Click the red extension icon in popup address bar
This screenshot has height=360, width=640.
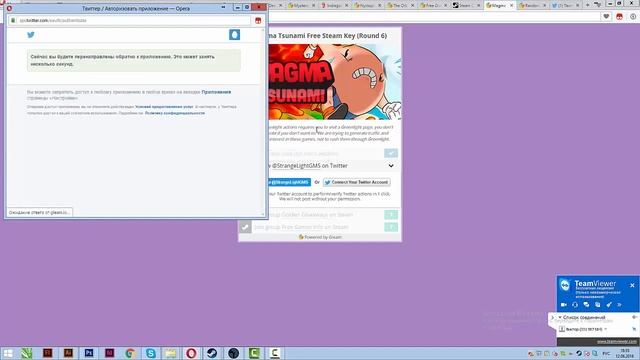point(258,20)
